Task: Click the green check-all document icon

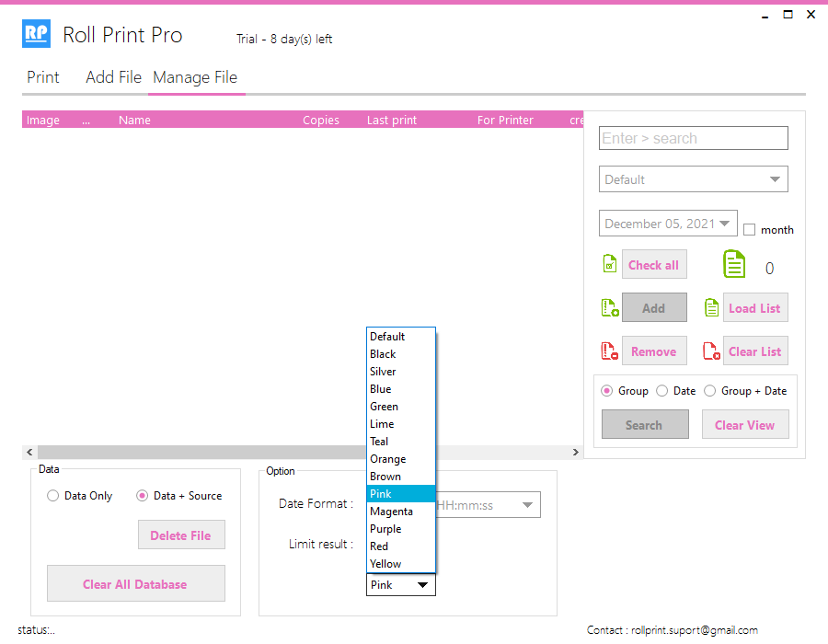Action: [609, 265]
